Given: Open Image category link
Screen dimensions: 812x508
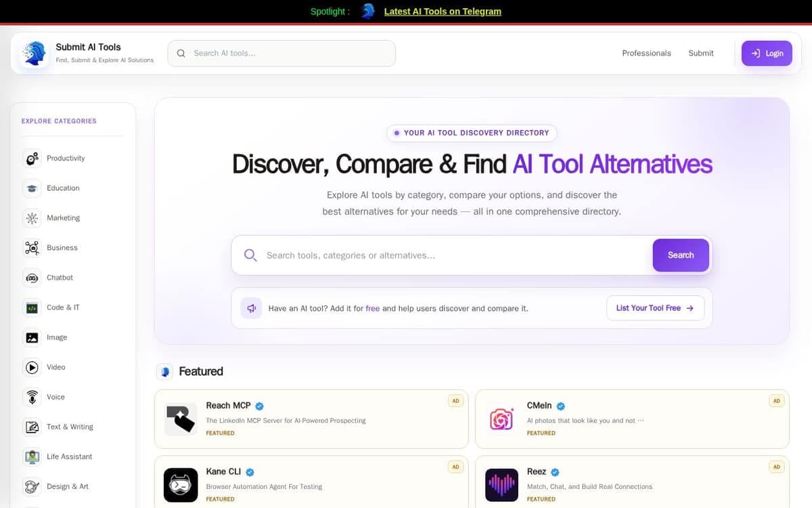Looking at the screenshot, I should click(57, 337).
